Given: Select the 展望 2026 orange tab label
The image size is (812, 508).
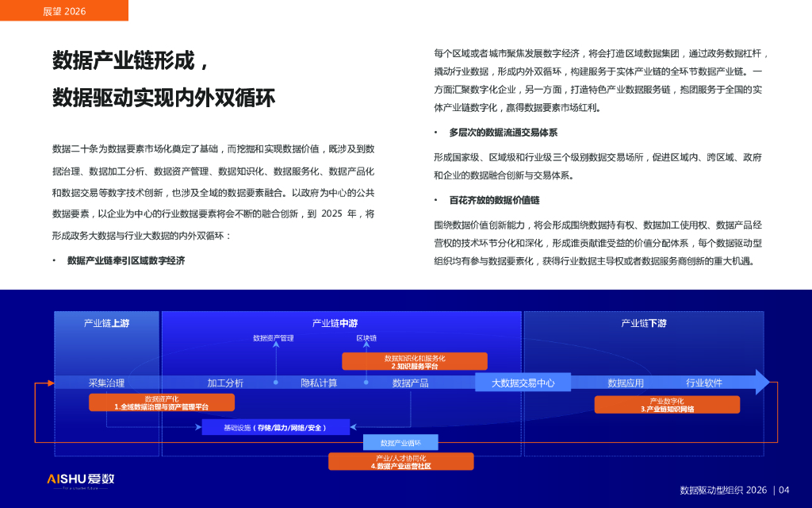Looking at the screenshot, I should point(63,11).
